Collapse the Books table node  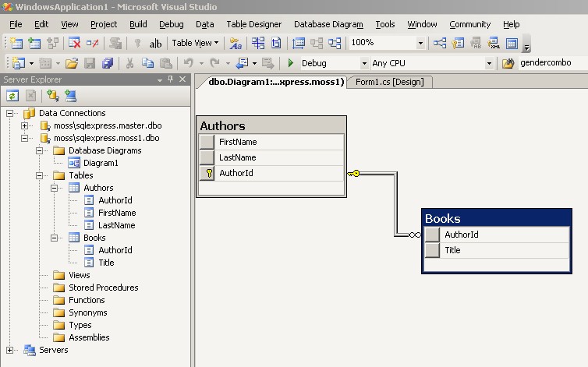(x=54, y=238)
